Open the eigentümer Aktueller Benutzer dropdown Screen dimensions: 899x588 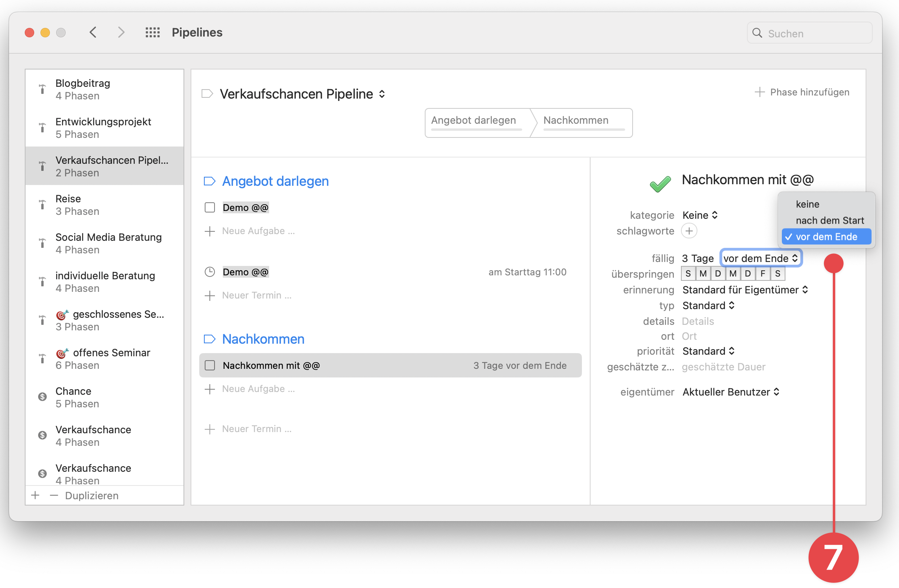[730, 392]
